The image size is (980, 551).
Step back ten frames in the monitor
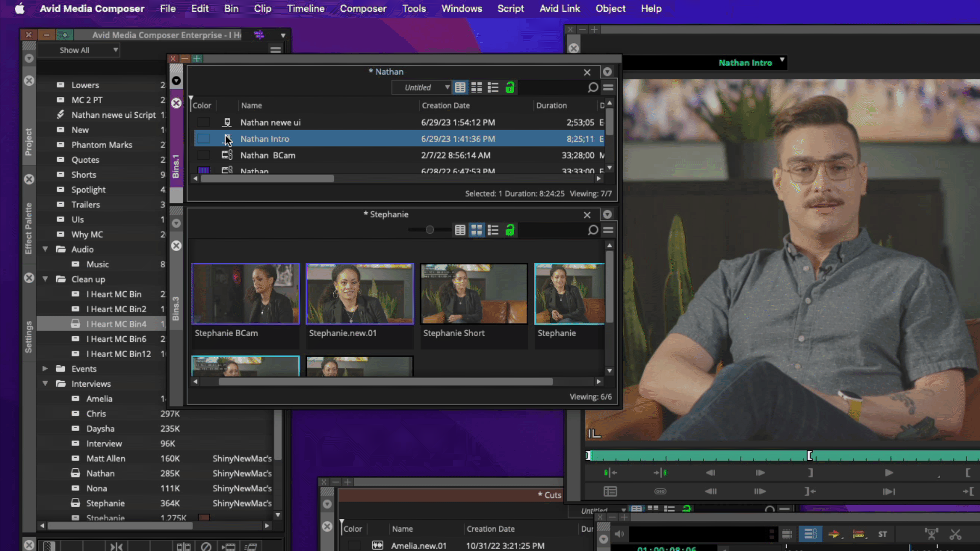tap(710, 491)
